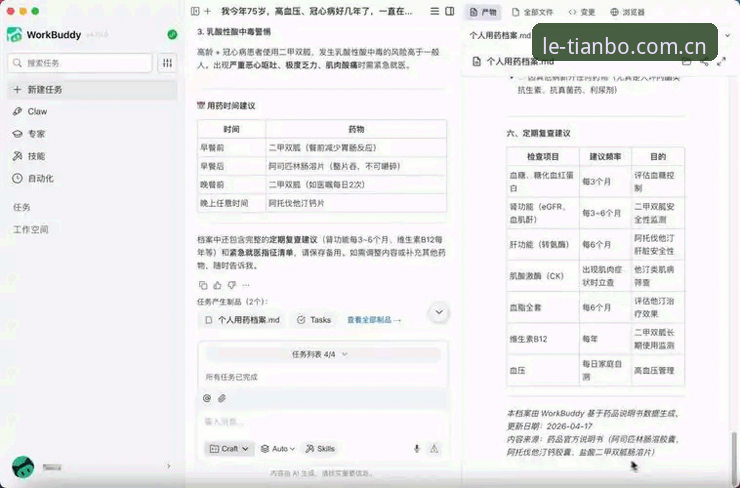Click the 个人用药档案.md file title in the preview
Viewport: 740px width, 488px height.
pyautogui.click(x=520, y=61)
